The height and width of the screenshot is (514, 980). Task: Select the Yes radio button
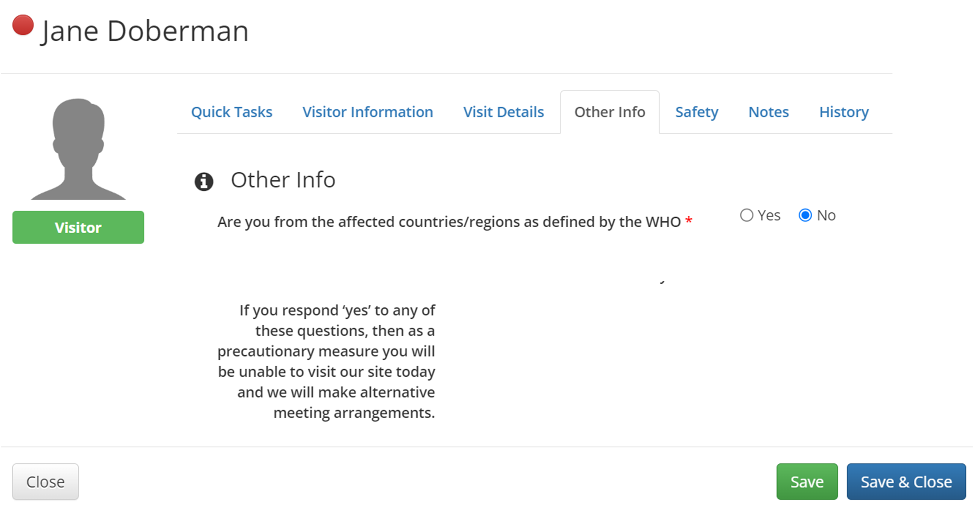(x=746, y=215)
